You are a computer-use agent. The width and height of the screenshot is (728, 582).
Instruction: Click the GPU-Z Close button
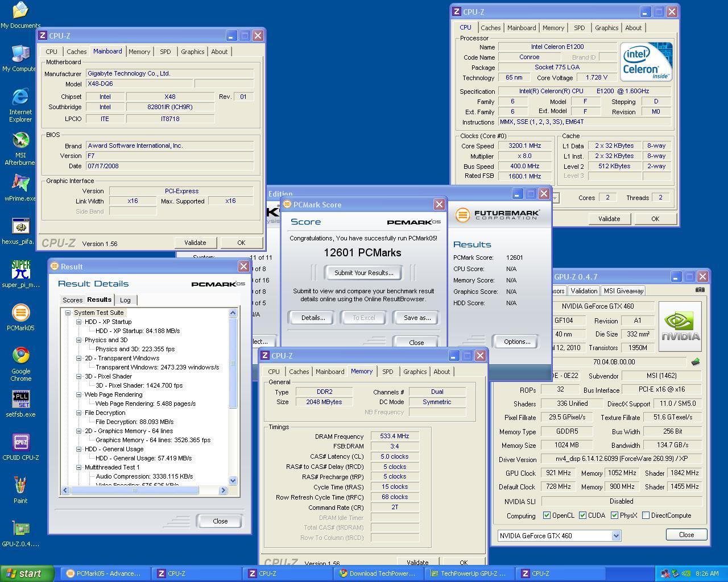(686, 535)
